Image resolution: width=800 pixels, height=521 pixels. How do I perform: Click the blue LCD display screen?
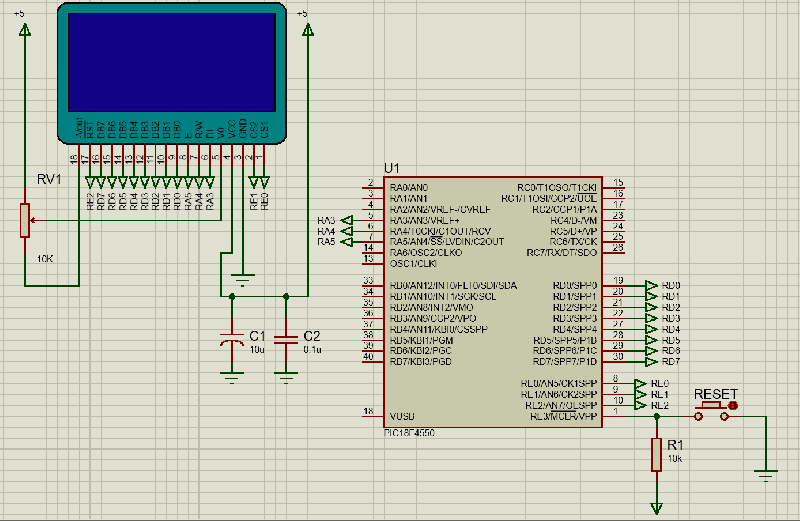point(171,62)
